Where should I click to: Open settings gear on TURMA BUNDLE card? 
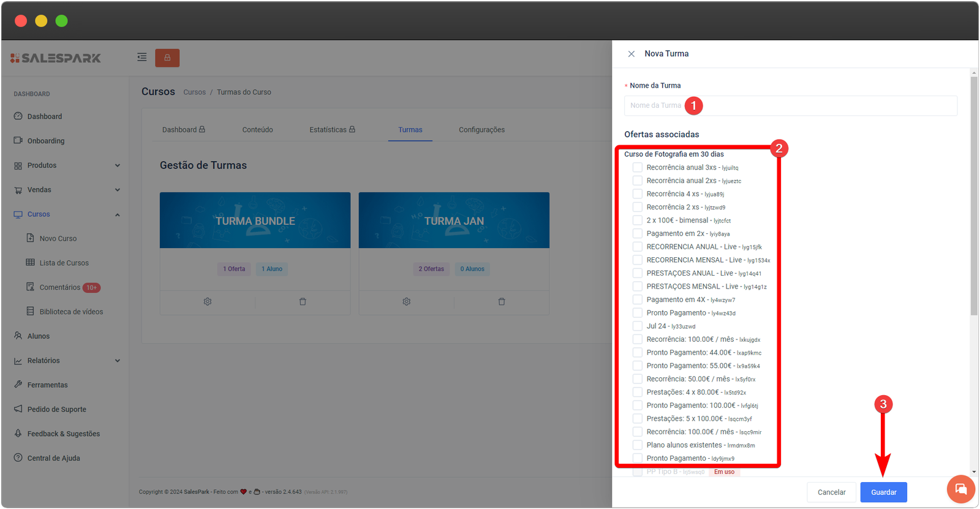point(208,302)
